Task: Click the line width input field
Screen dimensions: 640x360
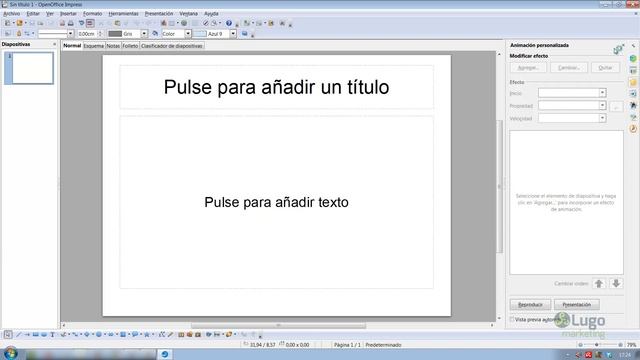Action: click(87, 33)
